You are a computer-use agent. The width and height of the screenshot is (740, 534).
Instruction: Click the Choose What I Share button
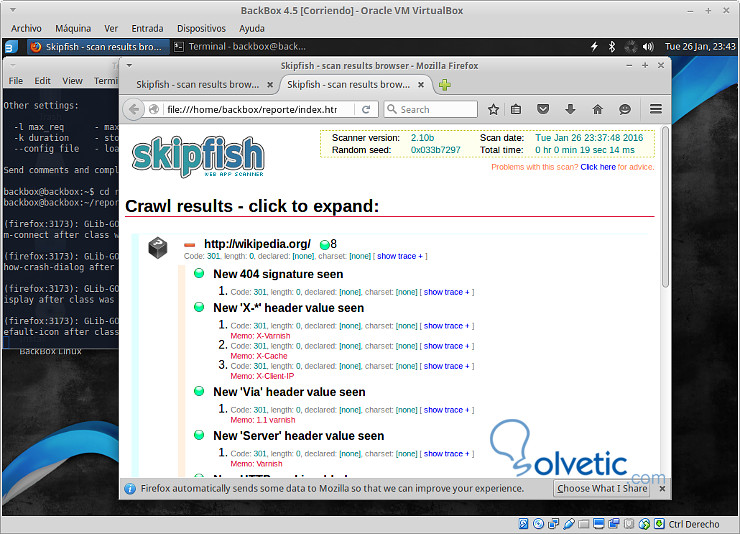[x=601, y=488]
